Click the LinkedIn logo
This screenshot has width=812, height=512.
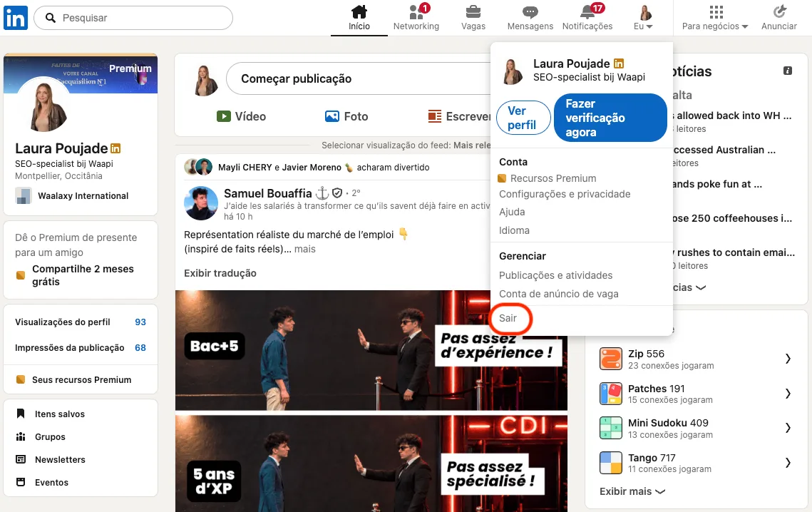[x=16, y=18]
